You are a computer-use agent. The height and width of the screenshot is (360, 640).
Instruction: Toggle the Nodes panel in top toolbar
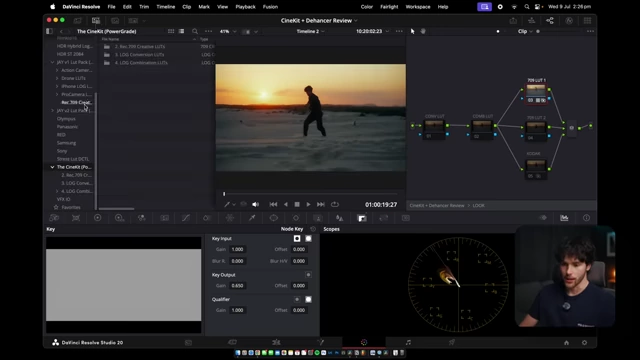coord(550,20)
